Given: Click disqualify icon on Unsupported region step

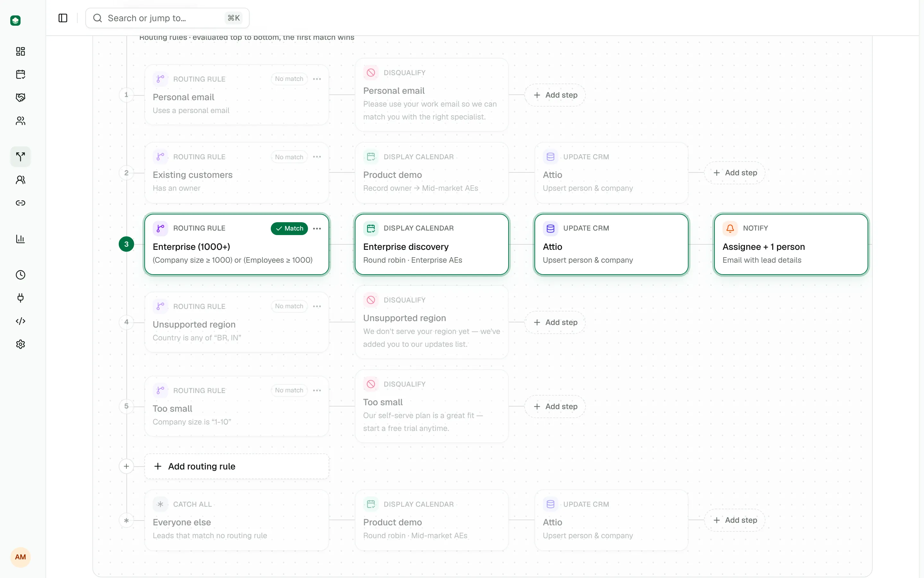Looking at the screenshot, I should 371,300.
